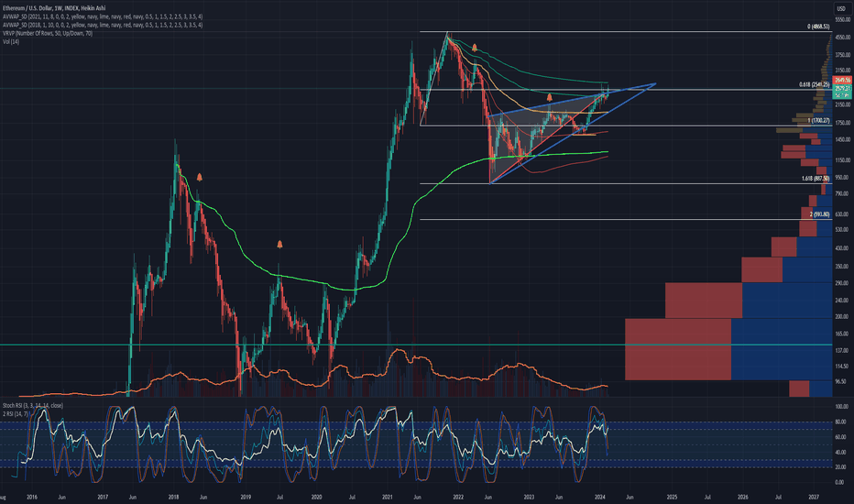Click the 137.00 price axis value

click(842, 350)
